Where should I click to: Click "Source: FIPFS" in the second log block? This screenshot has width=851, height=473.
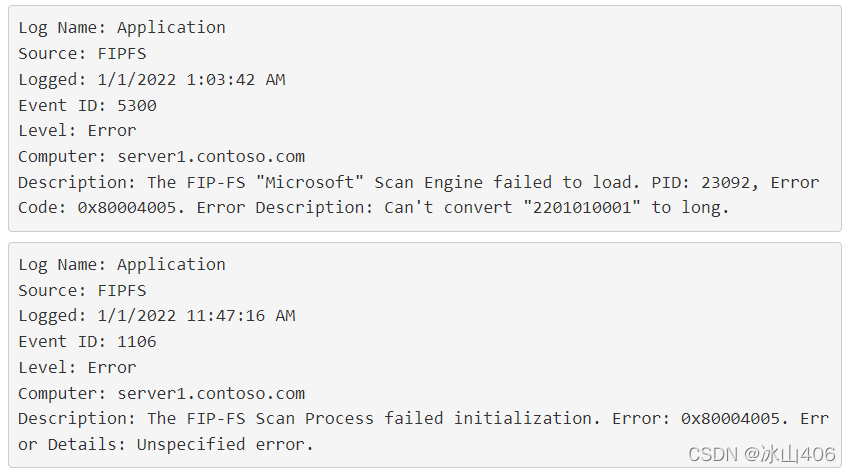point(82,291)
